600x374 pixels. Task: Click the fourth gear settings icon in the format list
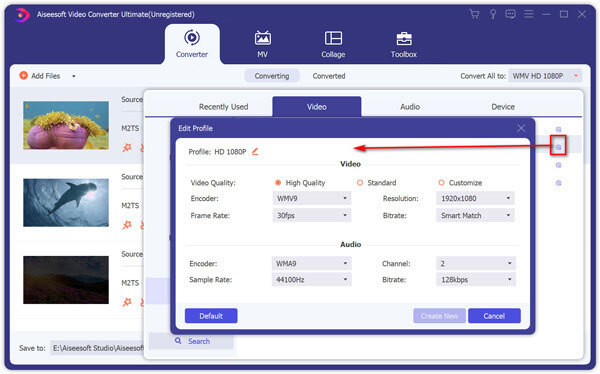[x=558, y=183]
